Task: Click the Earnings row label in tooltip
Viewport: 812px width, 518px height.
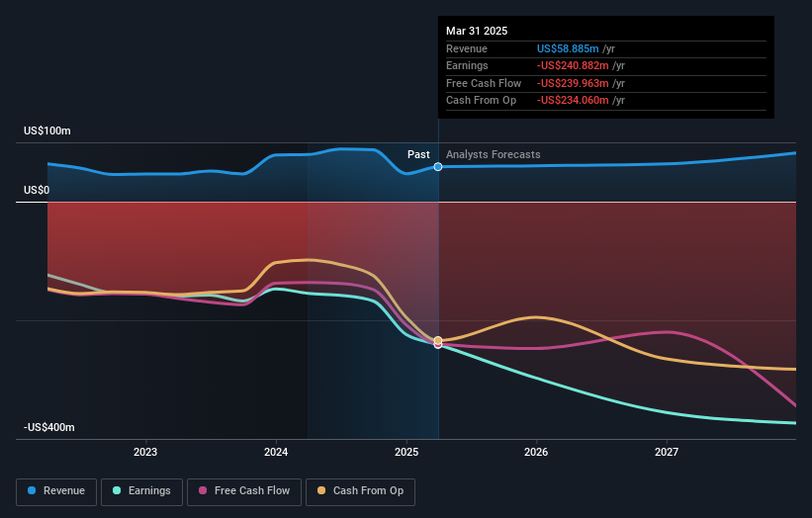Action: (x=467, y=65)
